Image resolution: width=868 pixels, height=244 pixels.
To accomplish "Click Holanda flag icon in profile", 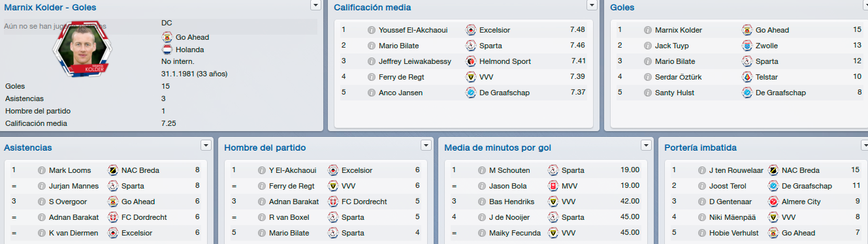I will [167, 49].
